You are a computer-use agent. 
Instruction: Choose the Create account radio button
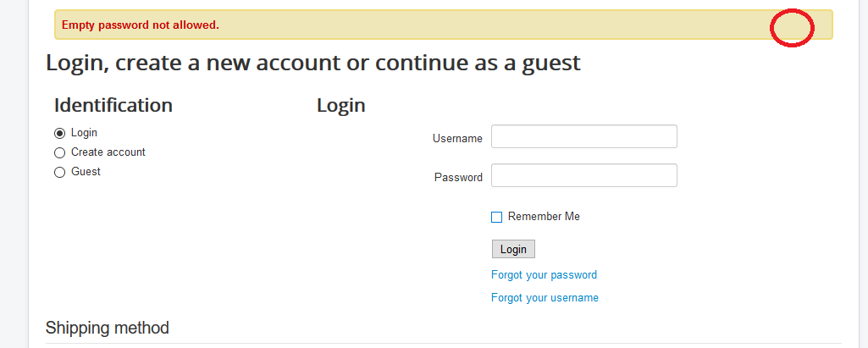(59, 152)
